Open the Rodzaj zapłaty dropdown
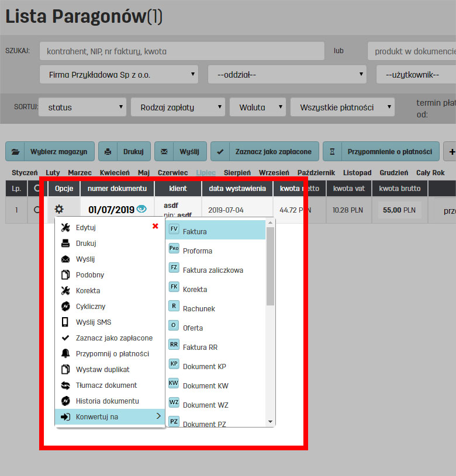 coord(178,107)
